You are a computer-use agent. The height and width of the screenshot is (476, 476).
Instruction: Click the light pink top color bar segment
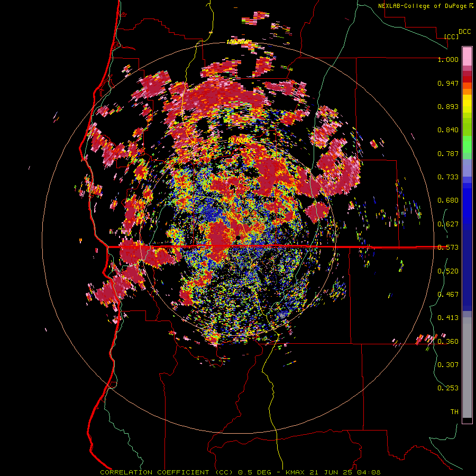click(x=467, y=57)
